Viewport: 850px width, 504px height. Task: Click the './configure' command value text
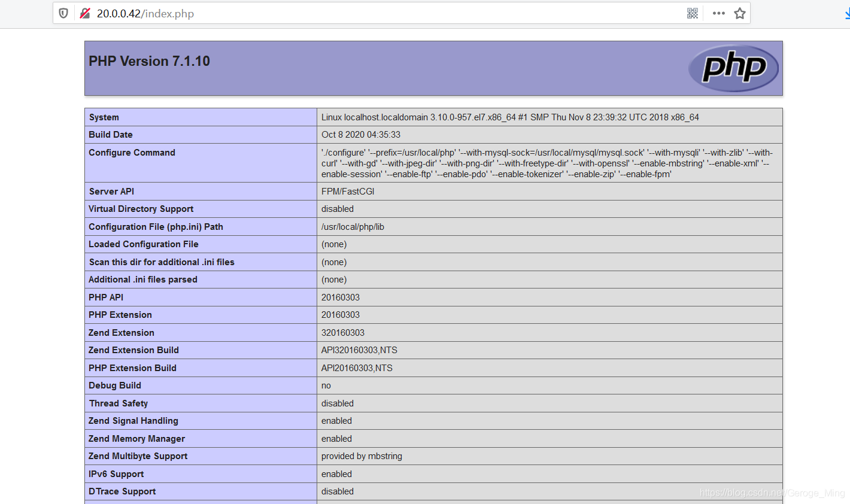pyautogui.click(x=547, y=163)
